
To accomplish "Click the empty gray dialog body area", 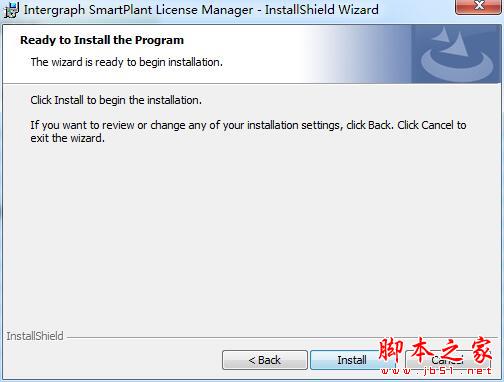I will tap(252, 233).
